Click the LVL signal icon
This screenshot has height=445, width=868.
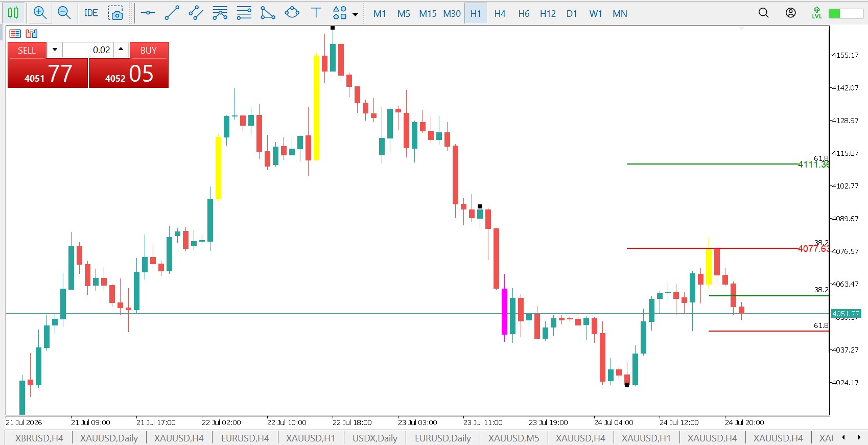(x=816, y=13)
